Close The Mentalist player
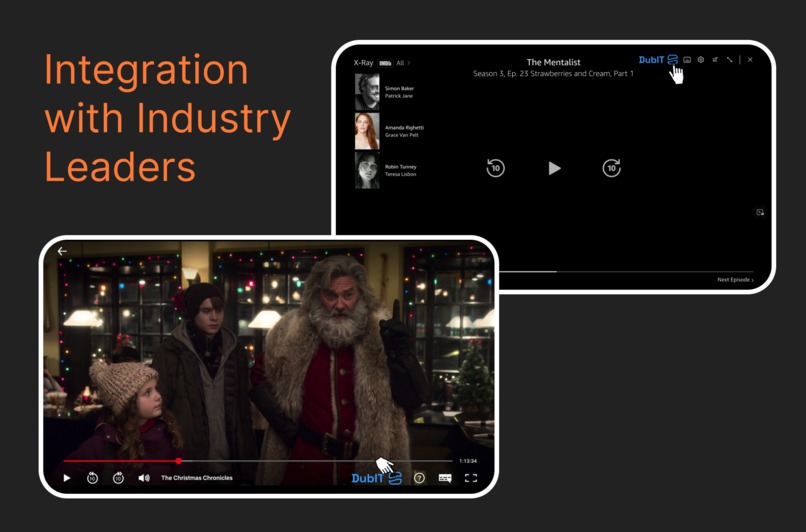Screen dimensions: 806x532 tap(750, 60)
